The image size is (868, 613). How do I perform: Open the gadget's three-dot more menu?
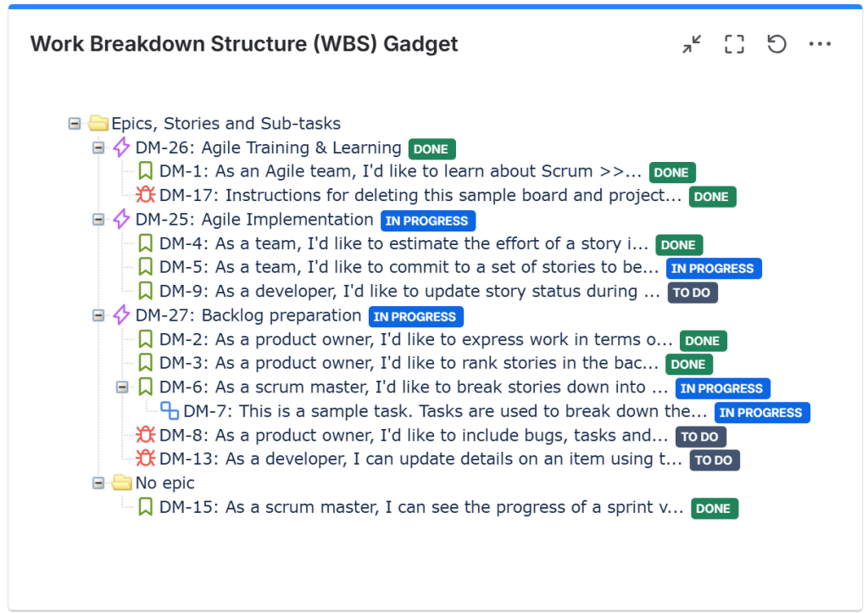point(820,44)
